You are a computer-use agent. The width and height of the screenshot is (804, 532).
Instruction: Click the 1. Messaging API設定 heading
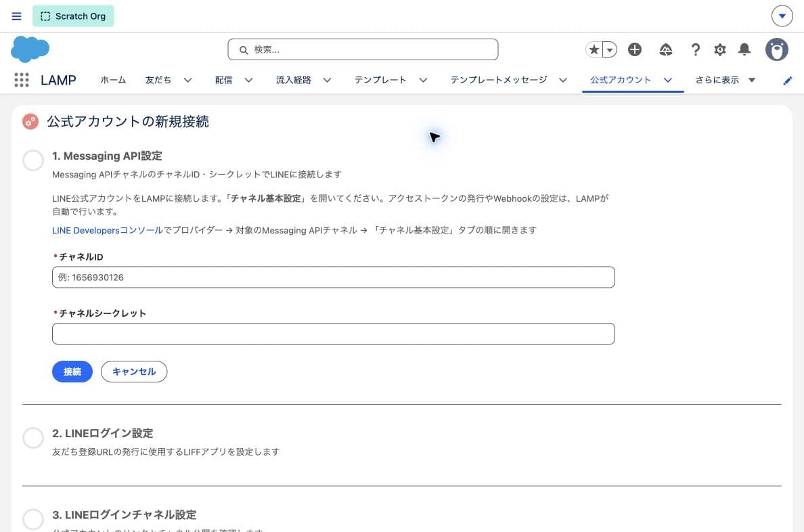click(x=107, y=156)
